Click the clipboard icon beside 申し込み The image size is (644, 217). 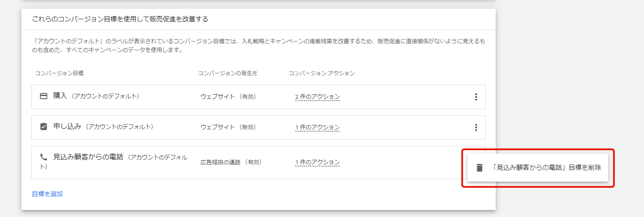pyautogui.click(x=44, y=127)
